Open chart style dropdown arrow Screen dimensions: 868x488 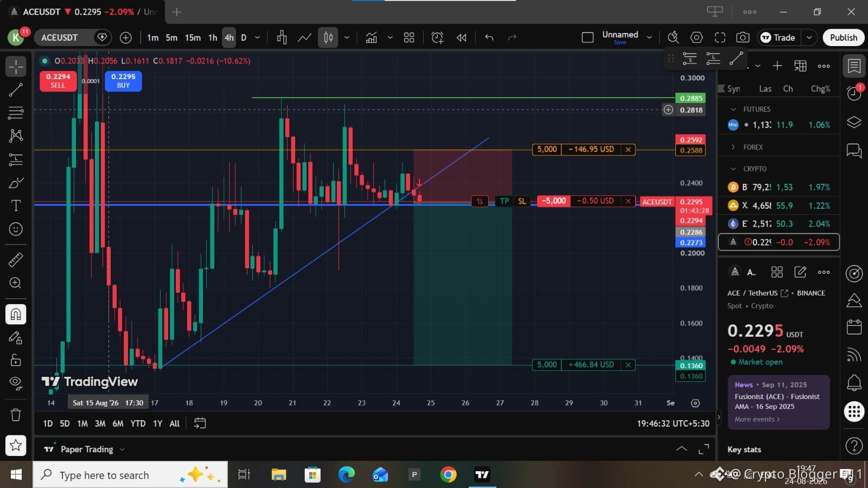[x=347, y=37]
